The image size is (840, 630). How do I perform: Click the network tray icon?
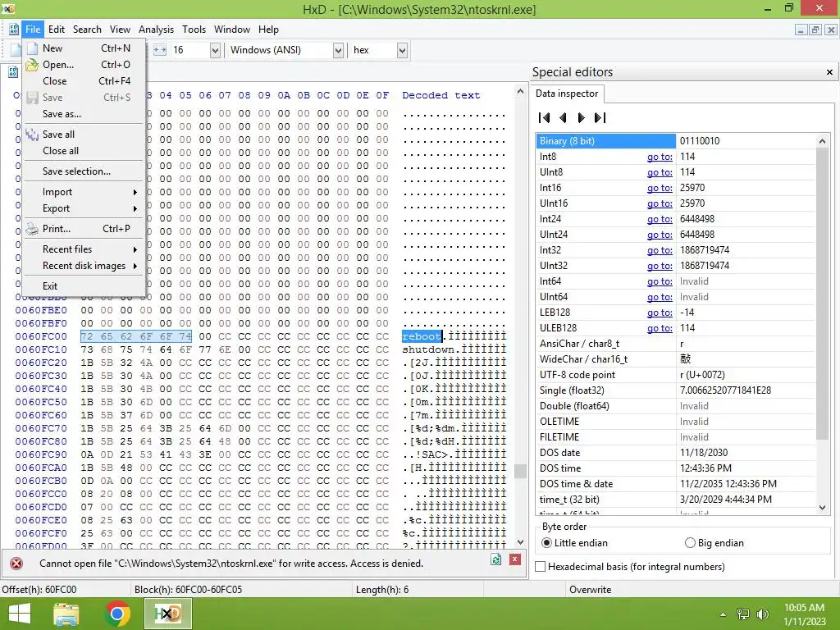point(743,614)
